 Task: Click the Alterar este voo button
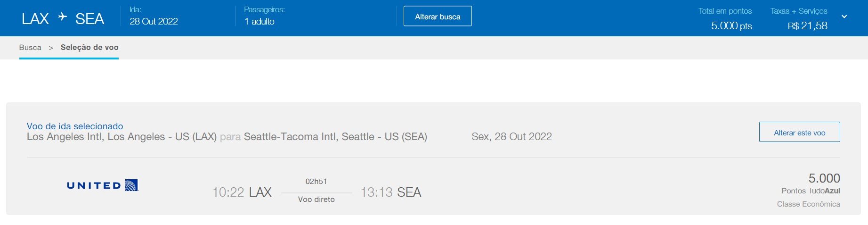pos(799,133)
